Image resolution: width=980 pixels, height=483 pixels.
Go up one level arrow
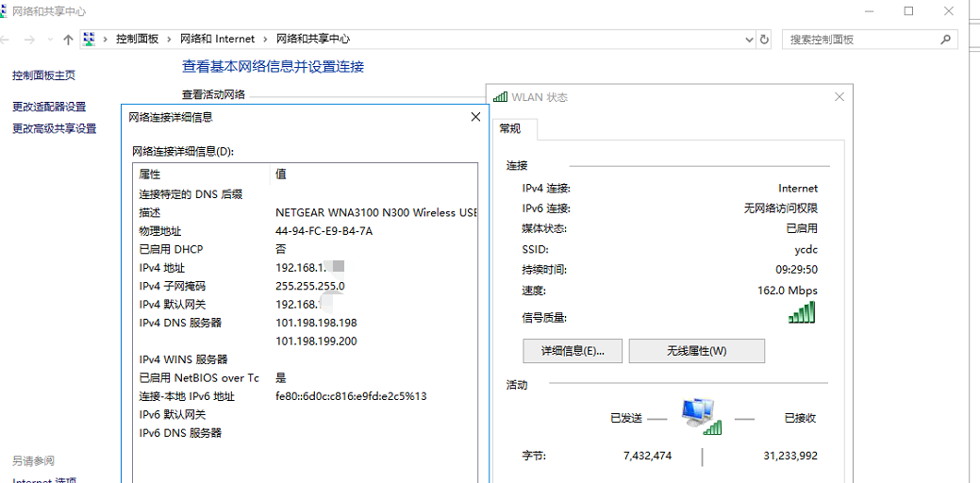pos(68,40)
